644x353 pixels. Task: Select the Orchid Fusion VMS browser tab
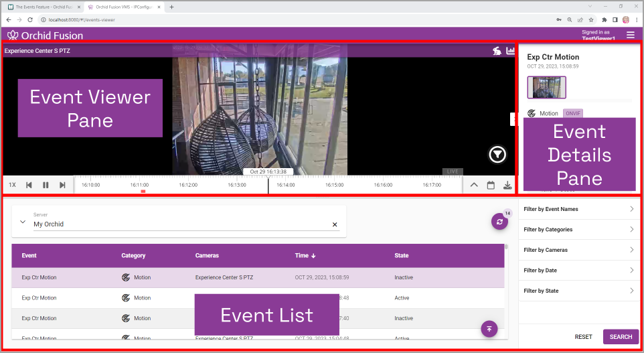(125, 7)
